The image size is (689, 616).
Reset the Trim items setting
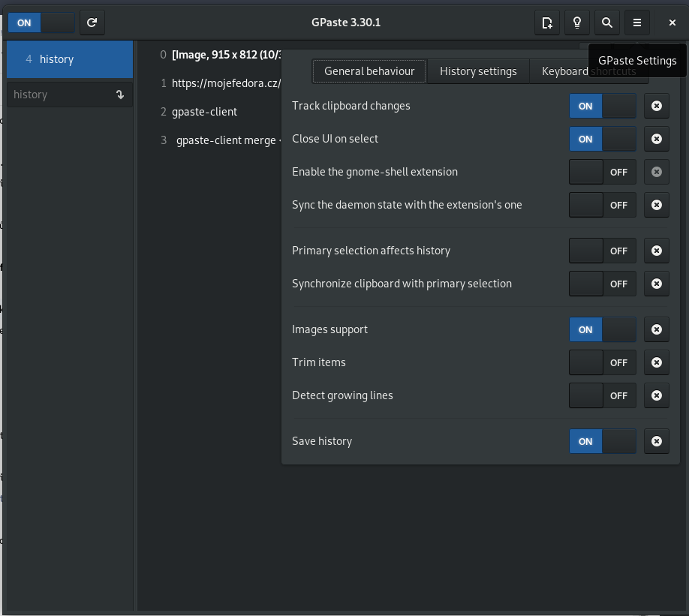point(657,362)
